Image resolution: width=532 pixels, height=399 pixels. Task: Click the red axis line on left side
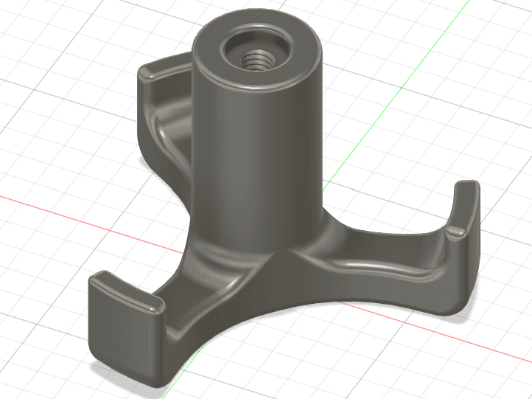[x=91, y=224]
